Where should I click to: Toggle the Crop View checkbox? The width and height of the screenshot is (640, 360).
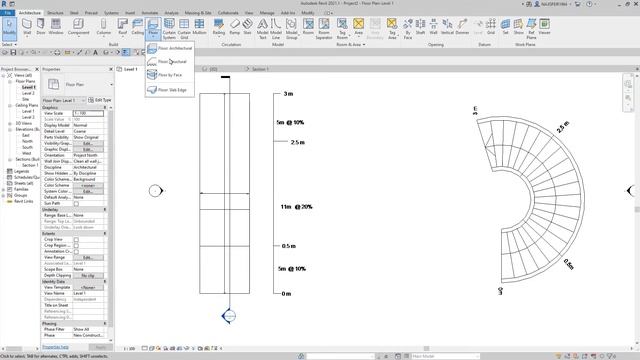coord(76,240)
